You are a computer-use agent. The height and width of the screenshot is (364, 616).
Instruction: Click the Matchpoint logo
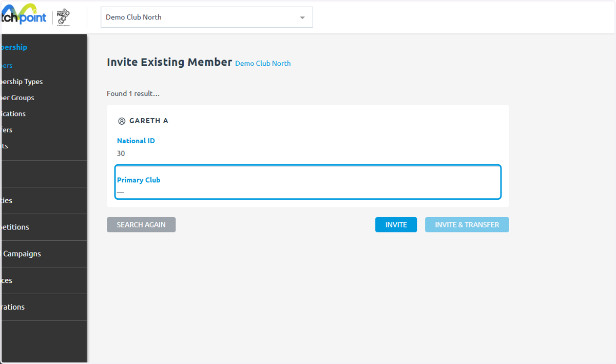click(x=23, y=15)
